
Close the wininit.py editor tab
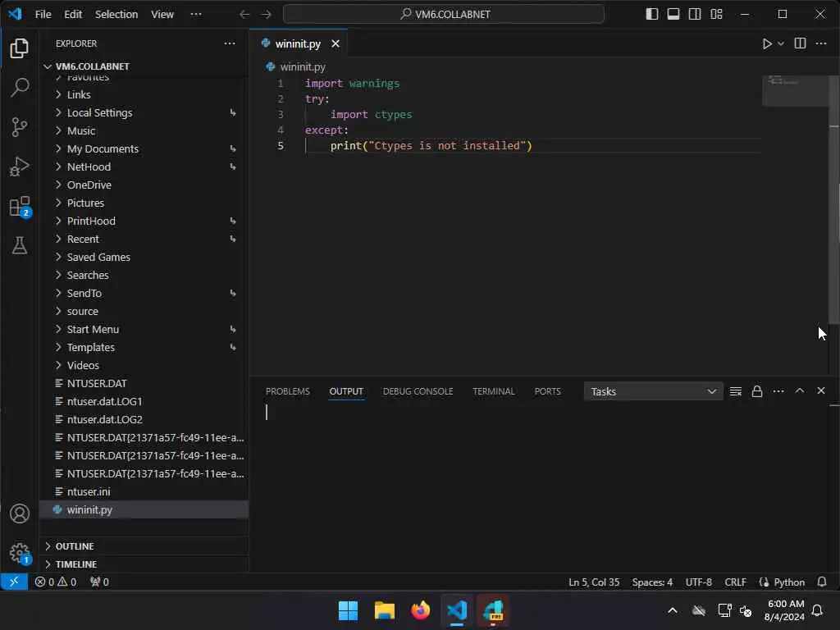336,44
